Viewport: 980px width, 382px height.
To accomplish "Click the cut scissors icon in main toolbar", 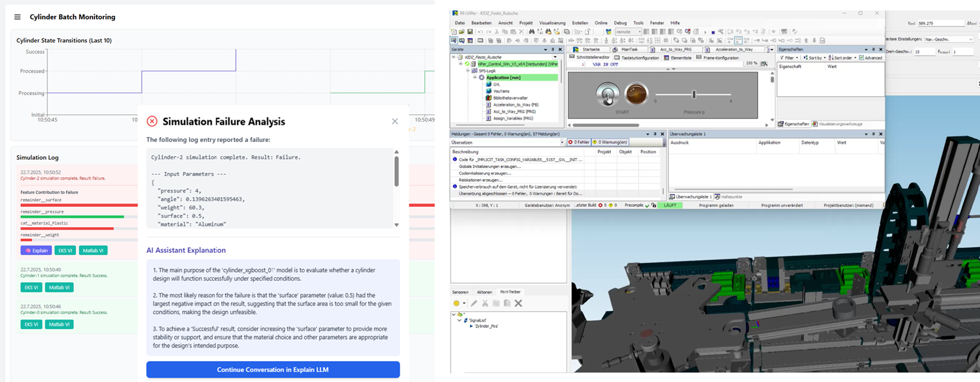I will pos(497,31).
